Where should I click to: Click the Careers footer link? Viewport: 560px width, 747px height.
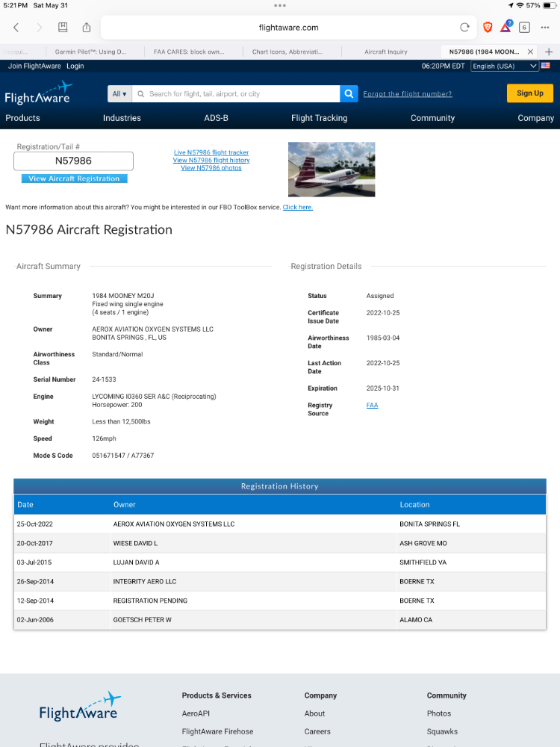tap(317, 731)
